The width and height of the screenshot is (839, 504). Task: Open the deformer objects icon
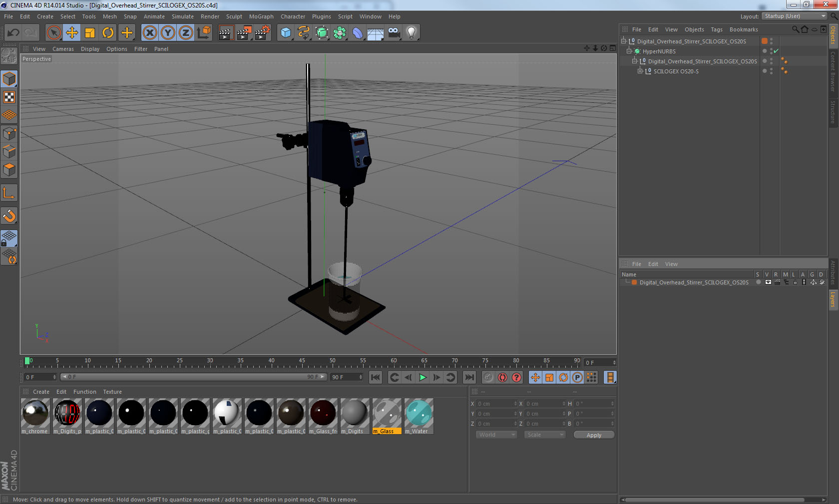click(358, 33)
